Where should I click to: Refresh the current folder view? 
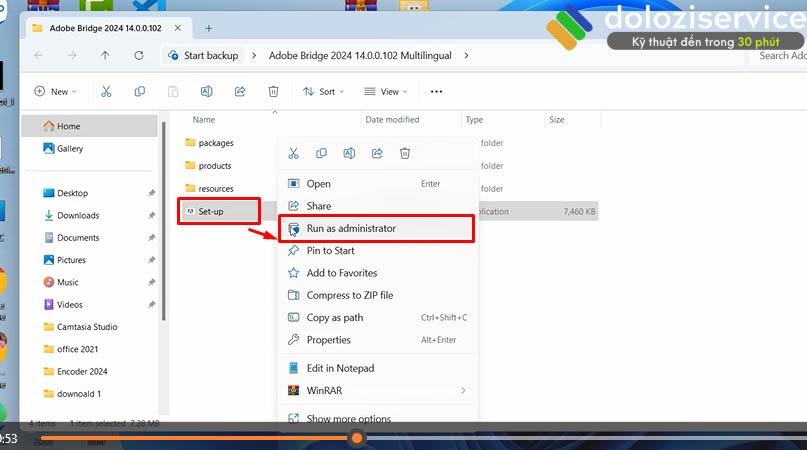point(138,55)
